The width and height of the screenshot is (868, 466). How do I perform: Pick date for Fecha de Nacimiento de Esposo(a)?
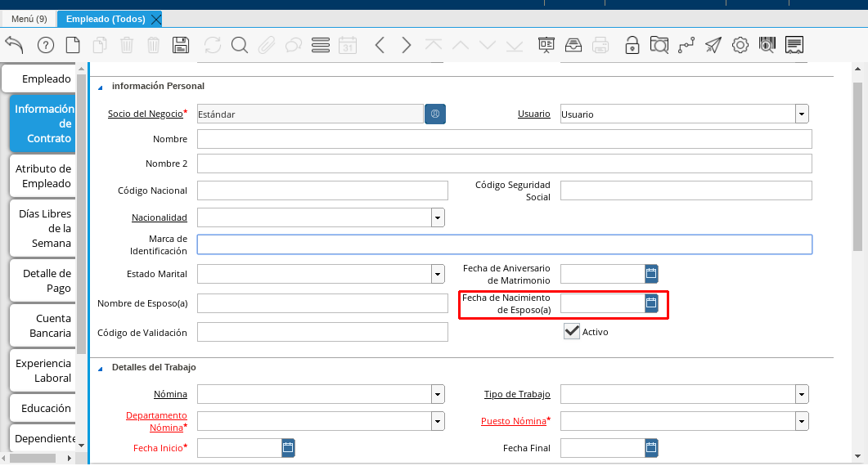651,303
